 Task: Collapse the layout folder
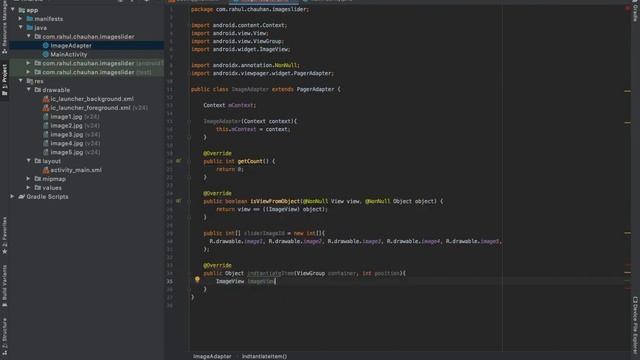coord(29,161)
